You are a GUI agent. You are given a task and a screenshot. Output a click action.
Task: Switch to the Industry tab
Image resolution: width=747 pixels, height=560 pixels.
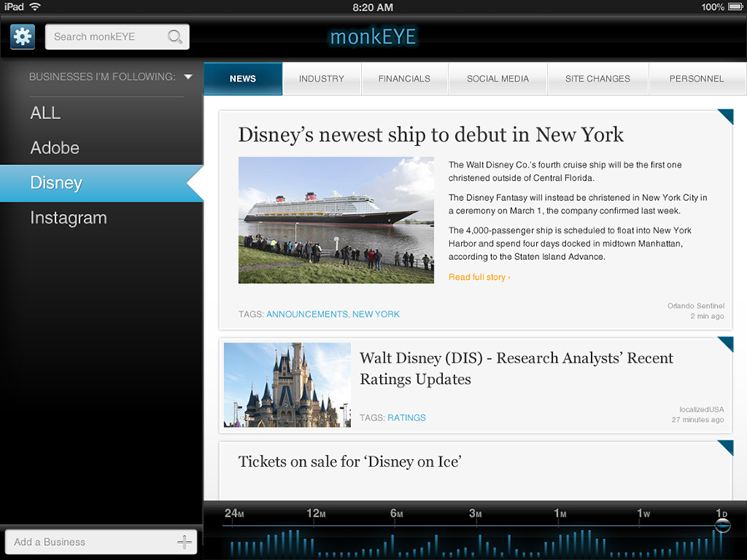(x=321, y=78)
